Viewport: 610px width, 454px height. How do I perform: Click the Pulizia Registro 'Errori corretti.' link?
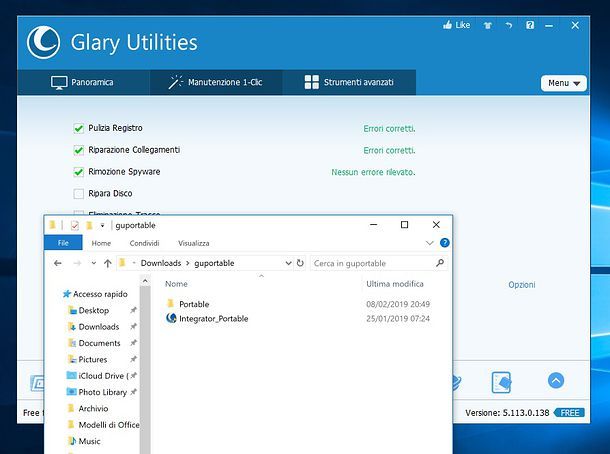tap(389, 129)
